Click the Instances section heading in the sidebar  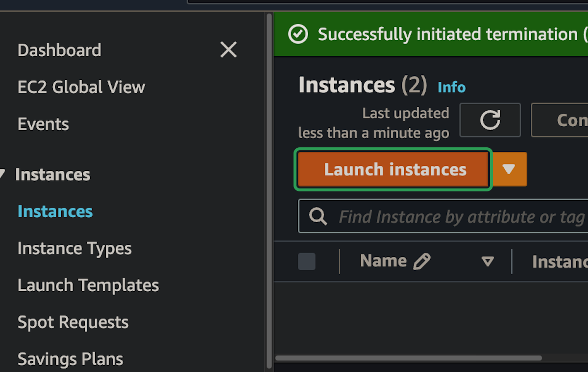pyautogui.click(x=52, y=174)
